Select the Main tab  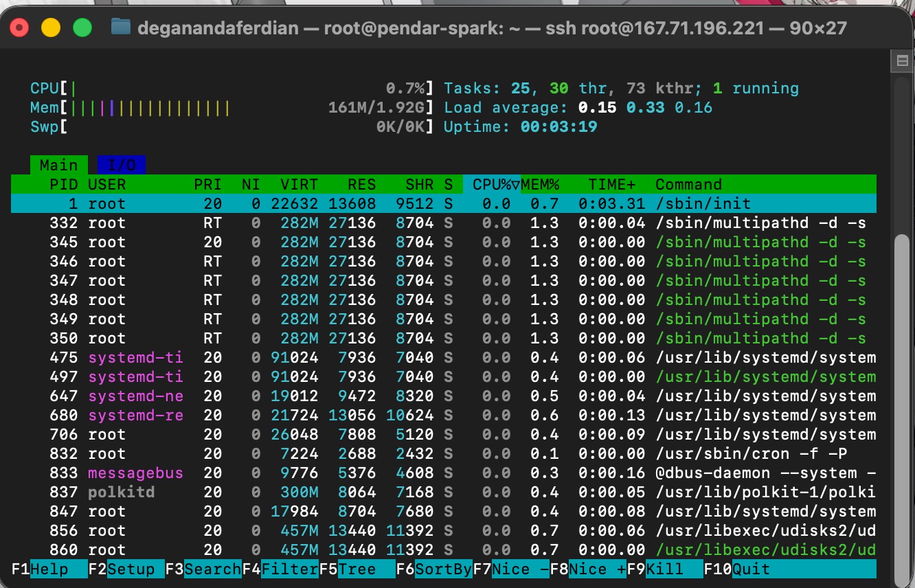58,165
